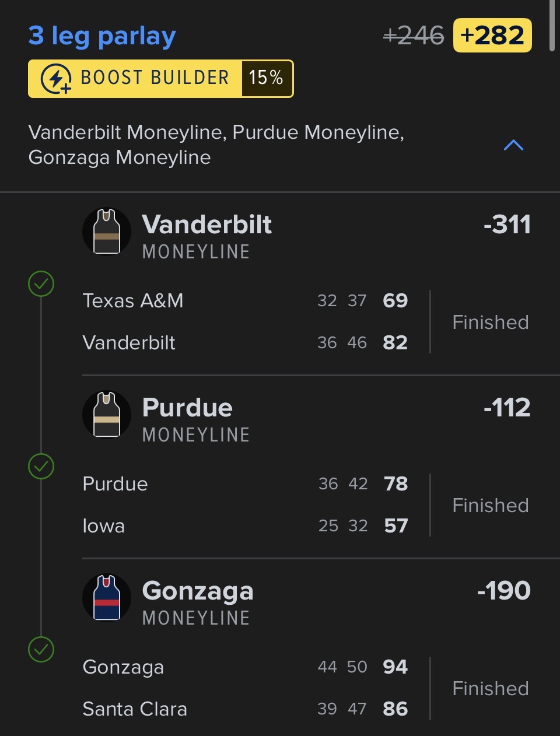This screenshot has height=736, width=560.
Task: Tap the crossed-out +246 original odds
Action: tap(414, 36)
